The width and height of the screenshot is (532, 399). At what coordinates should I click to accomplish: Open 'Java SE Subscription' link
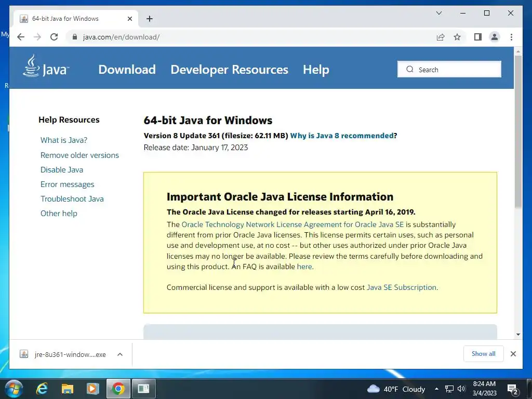[402, 287]
